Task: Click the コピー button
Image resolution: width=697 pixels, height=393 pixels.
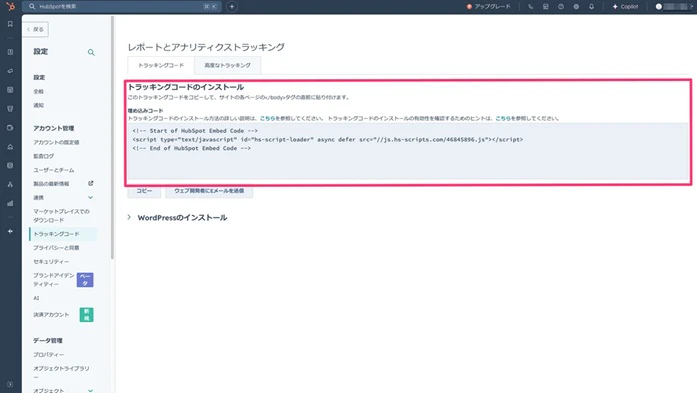Action: tap(144, 191)
